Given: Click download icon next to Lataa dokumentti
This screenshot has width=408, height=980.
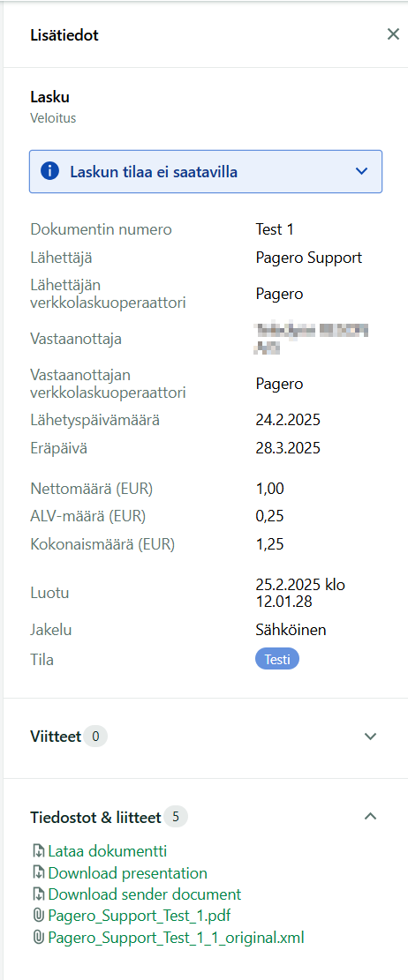Looking at the screenshot, I should click(x=38, y=850).
